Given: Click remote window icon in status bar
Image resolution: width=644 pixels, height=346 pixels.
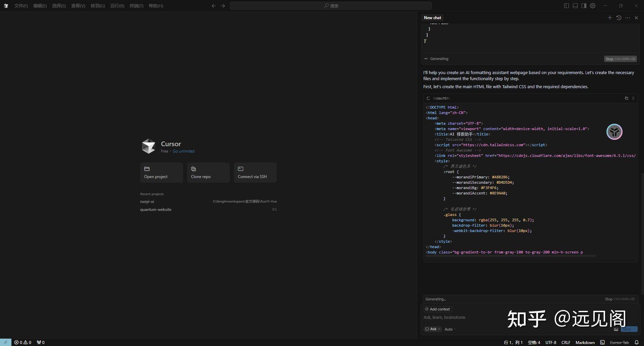Looking at the screenshot, I should tap(6, 342).
